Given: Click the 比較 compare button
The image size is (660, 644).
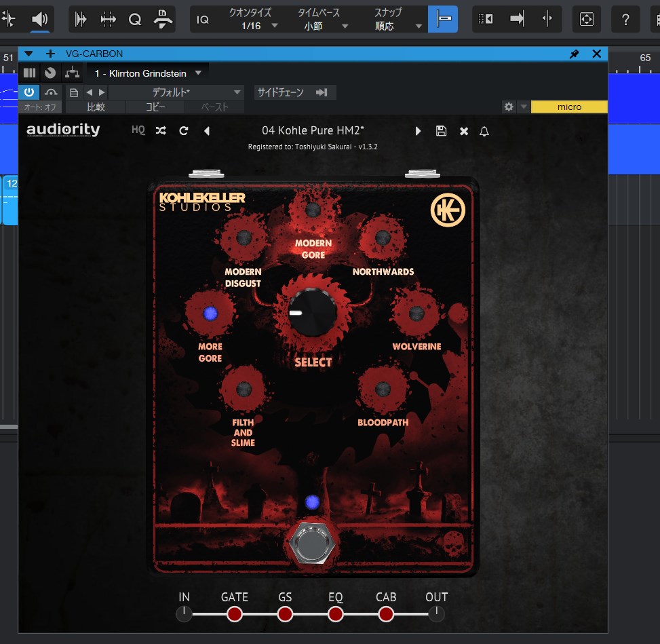Looking at the screenshot, I should click(96, 107).
